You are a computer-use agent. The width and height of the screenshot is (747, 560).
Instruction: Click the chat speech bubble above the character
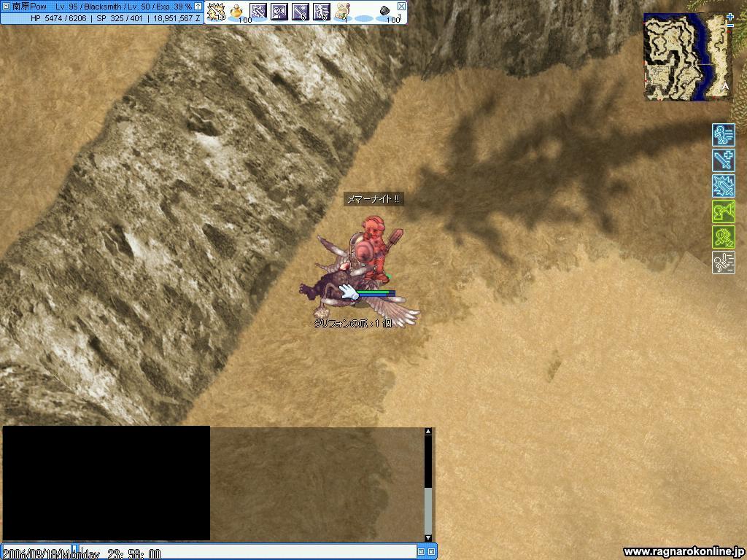point(373,200)
